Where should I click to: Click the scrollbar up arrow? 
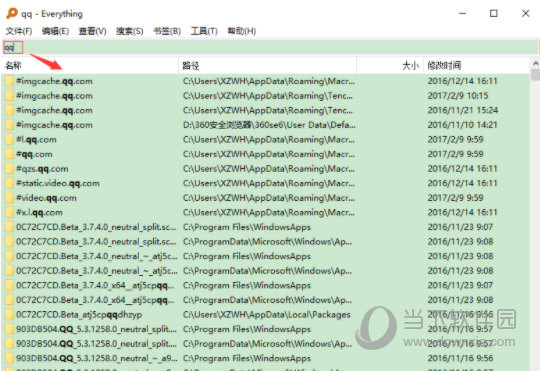point(535,64)
